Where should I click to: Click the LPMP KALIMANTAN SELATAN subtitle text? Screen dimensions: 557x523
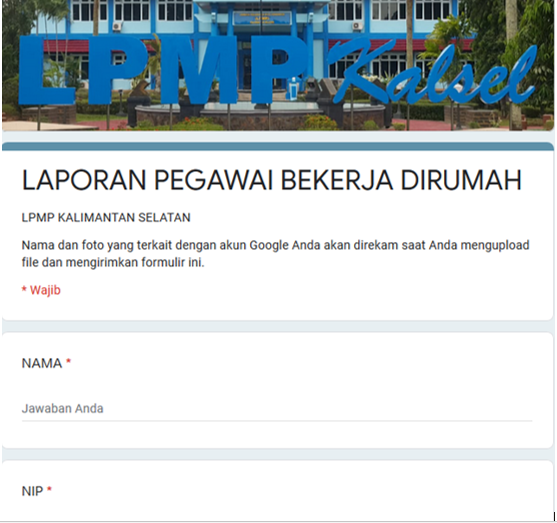pyautogui.click(x=106, y=217)
